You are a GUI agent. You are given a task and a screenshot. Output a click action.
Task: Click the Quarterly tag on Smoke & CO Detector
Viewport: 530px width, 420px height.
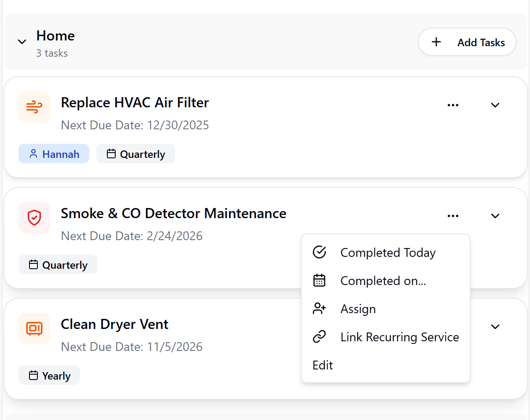pos(58,264)
